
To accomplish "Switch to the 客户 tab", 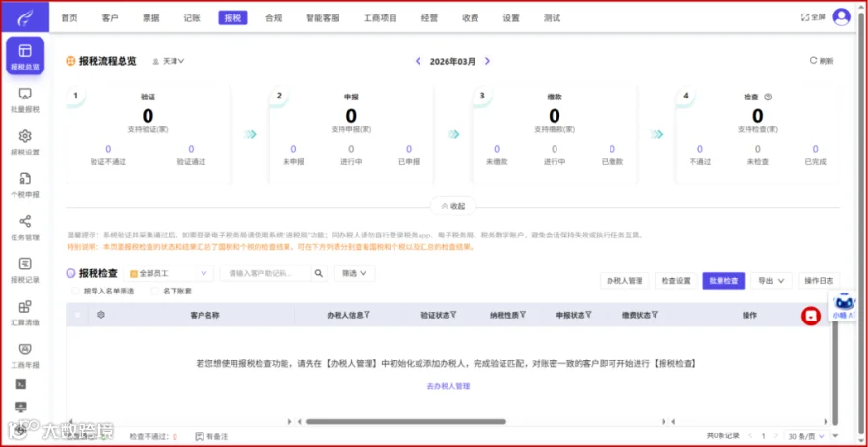I will point(110,17).
